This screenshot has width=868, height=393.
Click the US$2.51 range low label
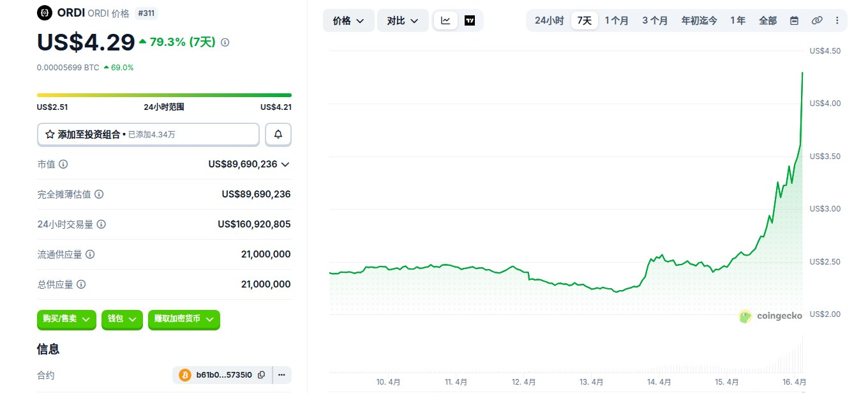click(x=52, y=107)
